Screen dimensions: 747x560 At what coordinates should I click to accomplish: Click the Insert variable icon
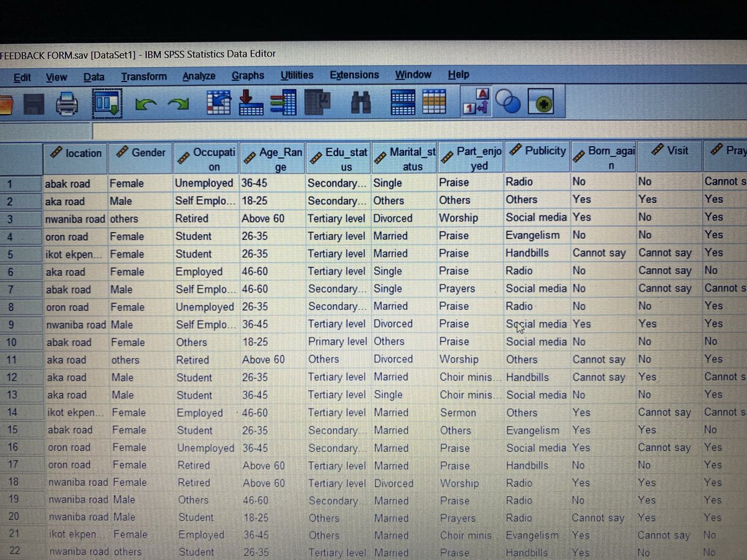point(434,102)
